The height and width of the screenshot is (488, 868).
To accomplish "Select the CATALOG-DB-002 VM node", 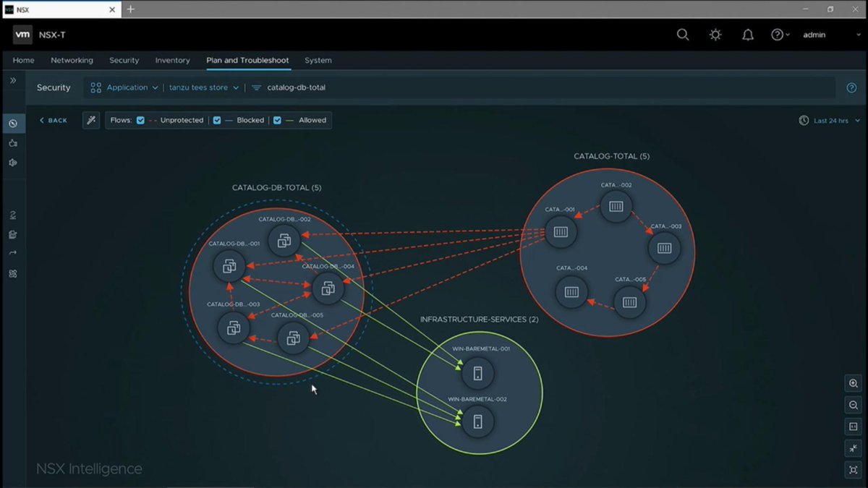I will click(284, 241).
